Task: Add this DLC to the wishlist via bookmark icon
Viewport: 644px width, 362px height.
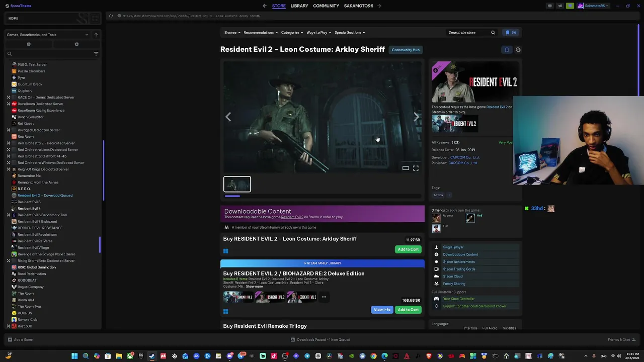Action: click(x=507, y=50)
